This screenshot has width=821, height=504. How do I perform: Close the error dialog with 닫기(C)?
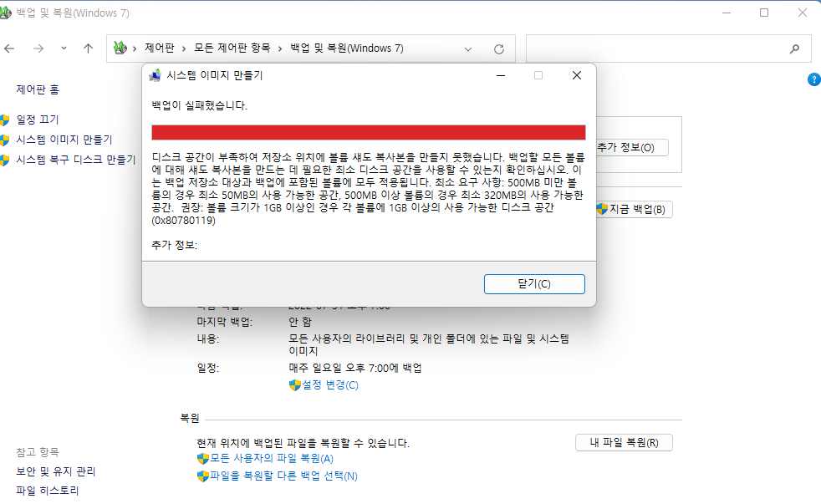(534, 284)
